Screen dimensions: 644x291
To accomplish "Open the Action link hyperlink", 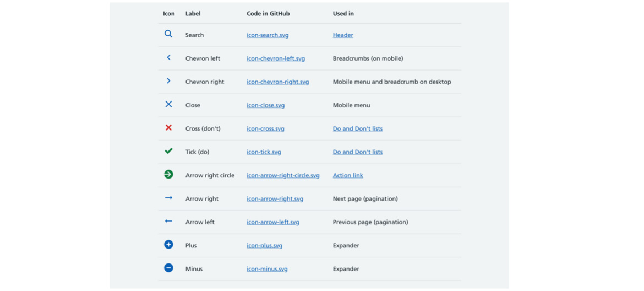I will (x=347, y=176).
